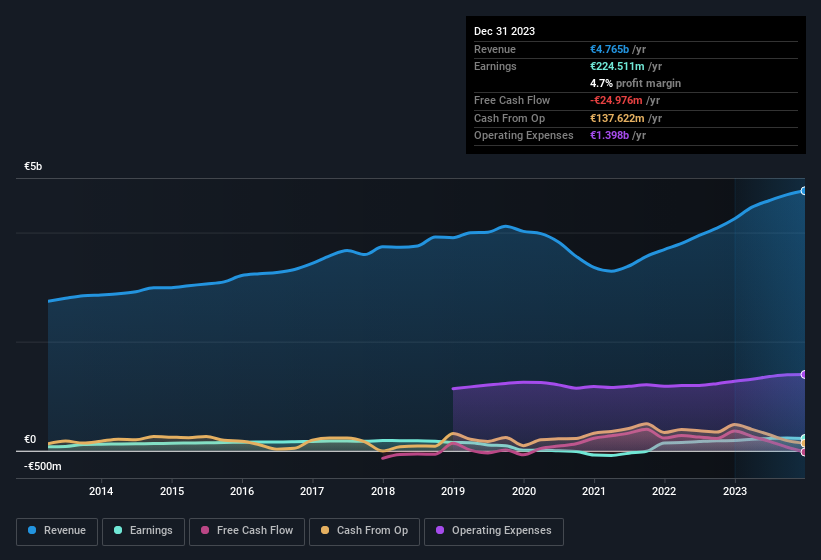Toggle the Revenue legend item
Screen dimensions: 821x560
(x=57, y=531)
